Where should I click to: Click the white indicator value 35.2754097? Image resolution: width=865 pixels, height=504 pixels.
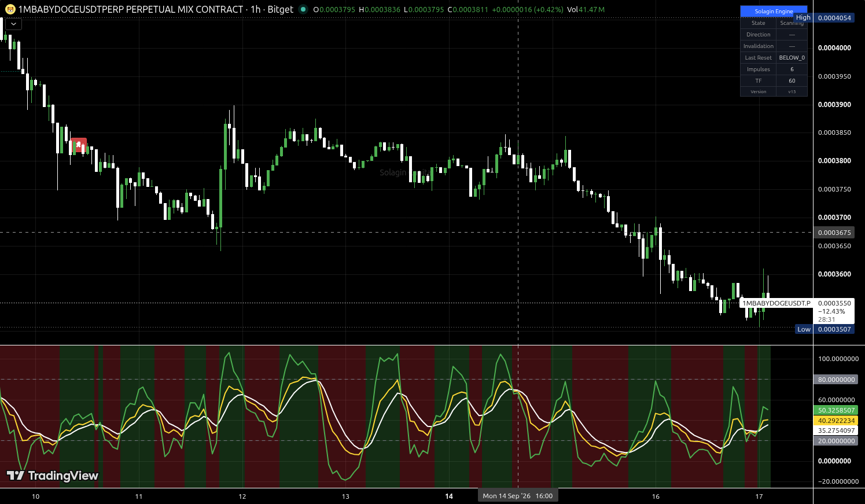(836, 431)
